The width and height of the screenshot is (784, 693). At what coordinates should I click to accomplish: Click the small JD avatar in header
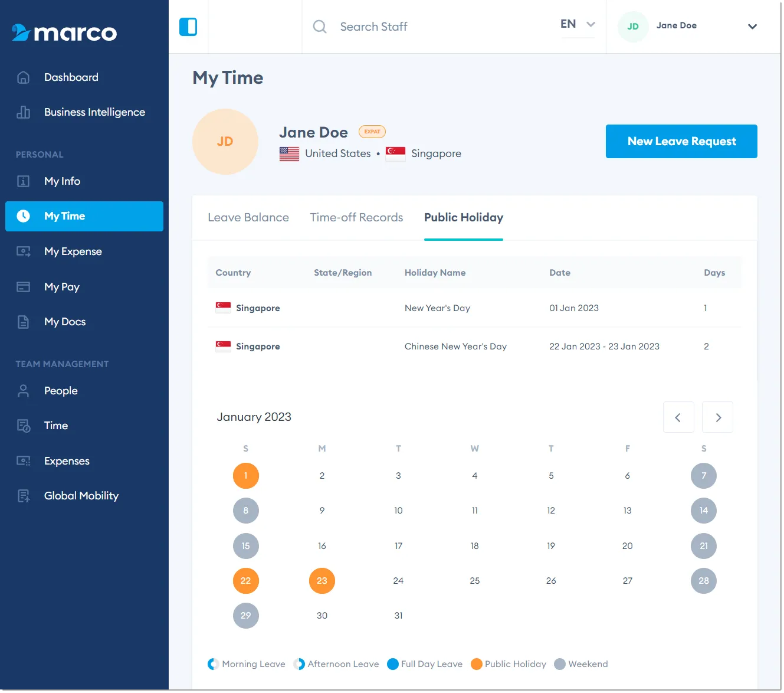(633, 27)
